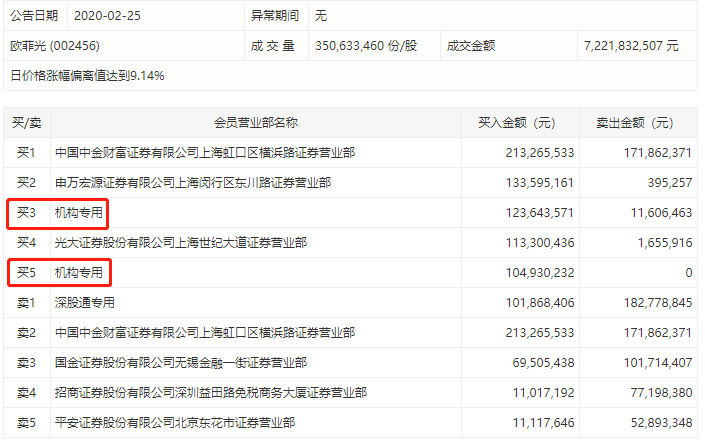Viewport: 705px width, 441px height.
Task: Select buy amount 11,117,646
Action: pos(543,423)
